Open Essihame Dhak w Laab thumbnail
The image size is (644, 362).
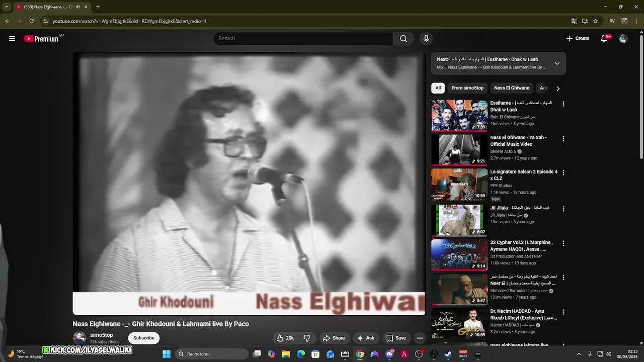(459, 115)
